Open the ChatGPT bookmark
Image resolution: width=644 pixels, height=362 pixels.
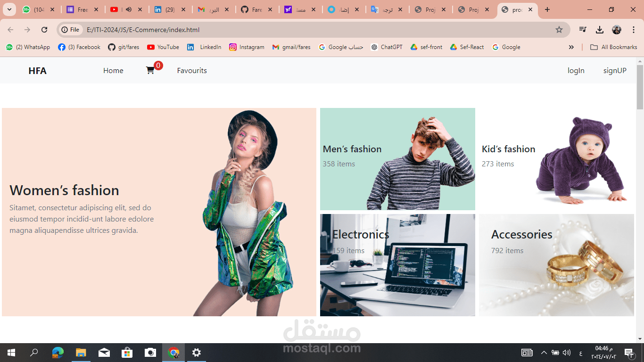tap(387, 47)
